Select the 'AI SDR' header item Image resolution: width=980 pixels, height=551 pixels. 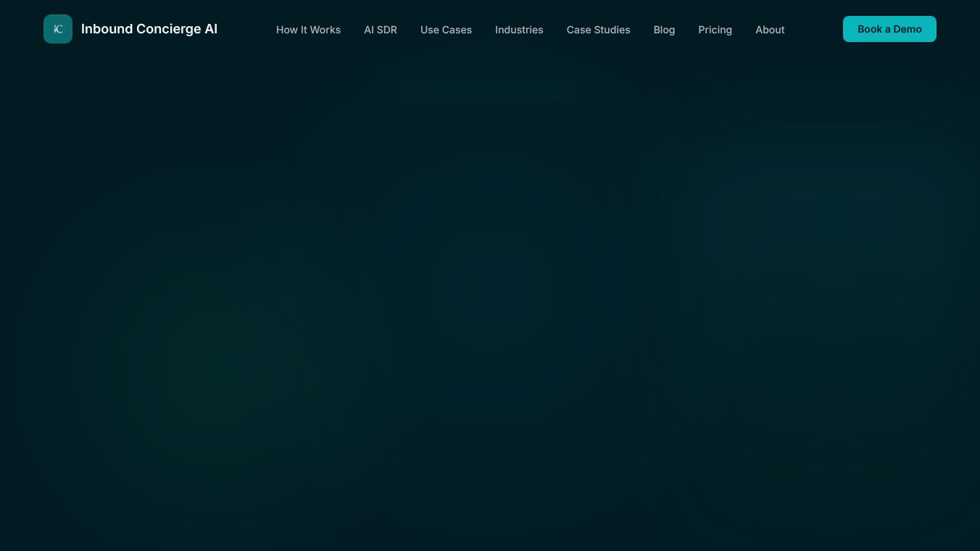click(381, 30)
